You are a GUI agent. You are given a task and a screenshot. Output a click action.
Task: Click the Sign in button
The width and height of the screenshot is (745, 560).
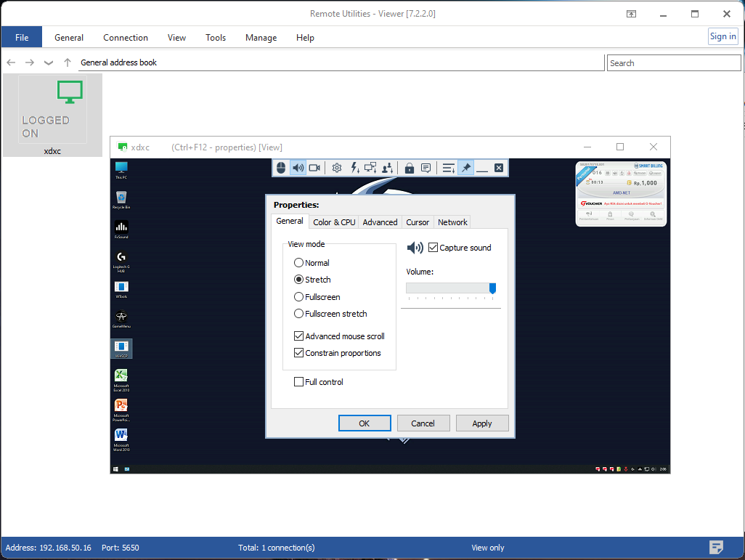pyautogui.click(x=722, y=37)
